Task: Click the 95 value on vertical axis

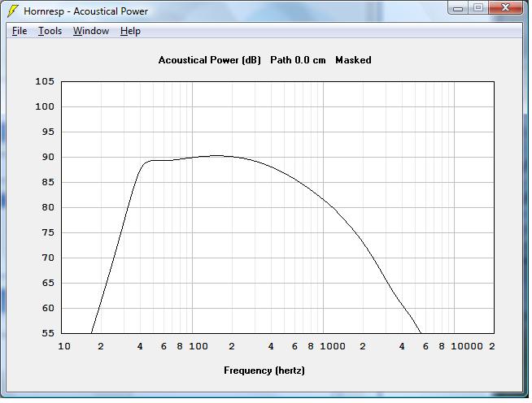Action: [x=48, y=132]
